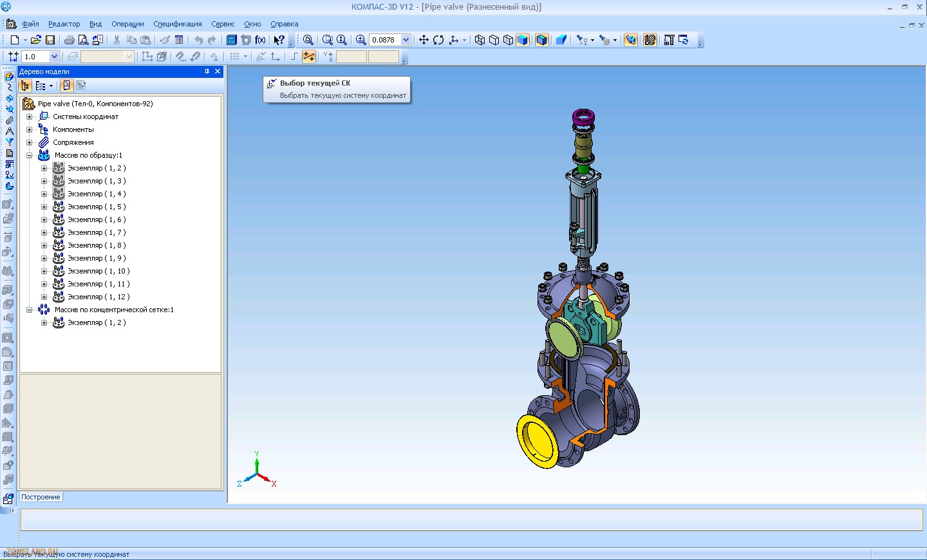Collapse Массив по концентрической сетке:1 node
927x560 pixels.
29,310
